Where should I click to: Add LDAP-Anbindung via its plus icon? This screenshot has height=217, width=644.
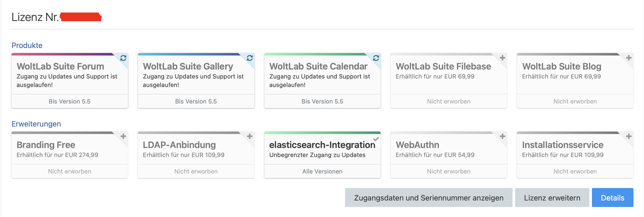[250, 136]
